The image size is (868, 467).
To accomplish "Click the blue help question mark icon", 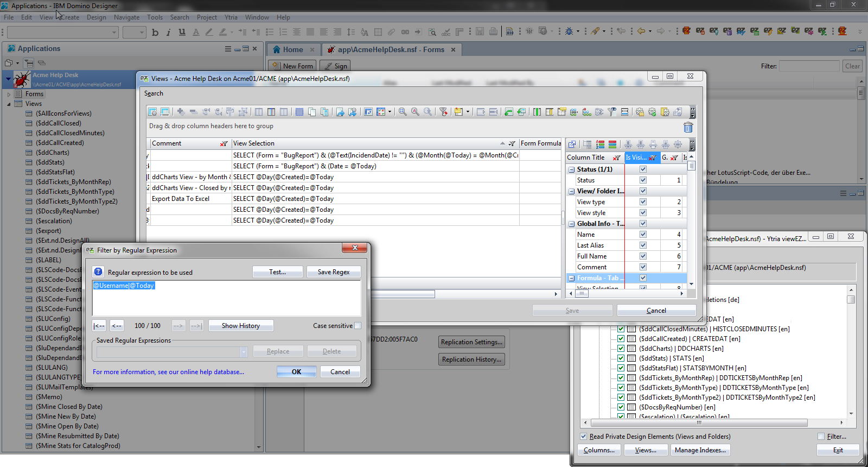I will (x=98, y=272).
